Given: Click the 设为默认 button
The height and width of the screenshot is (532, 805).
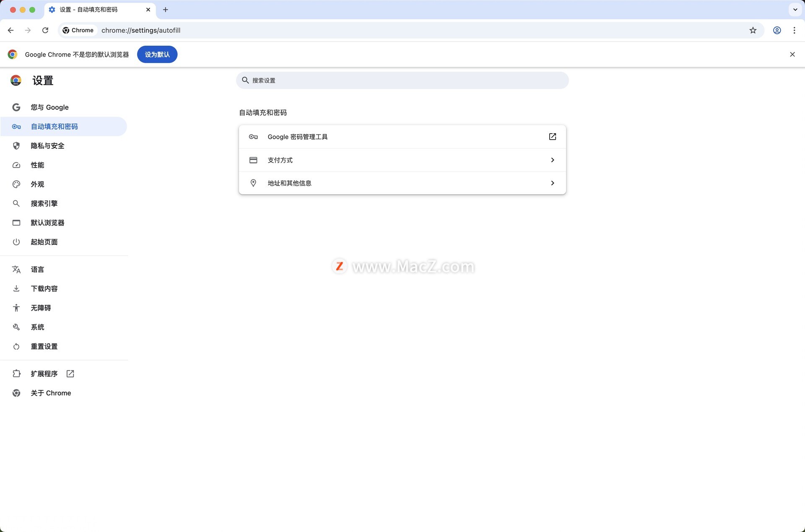Looking at the screenshot, I should coord(157,54).
